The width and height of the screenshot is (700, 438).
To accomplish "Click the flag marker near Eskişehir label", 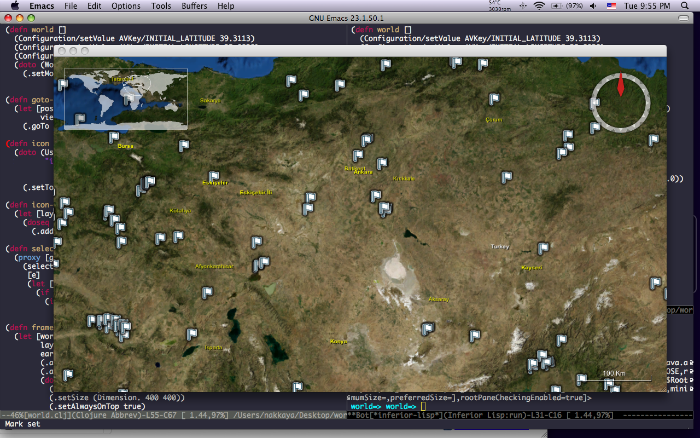I will click(x=214, y=176).
